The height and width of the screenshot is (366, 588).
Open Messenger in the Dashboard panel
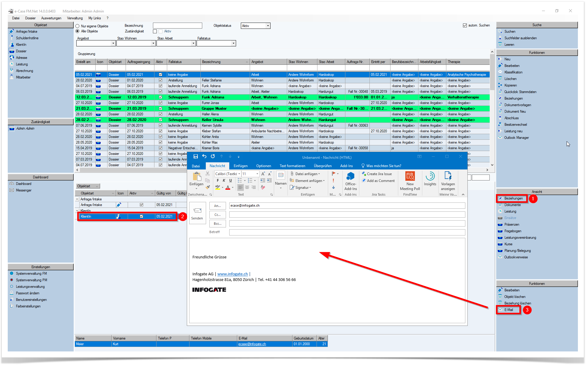[23, 190]
